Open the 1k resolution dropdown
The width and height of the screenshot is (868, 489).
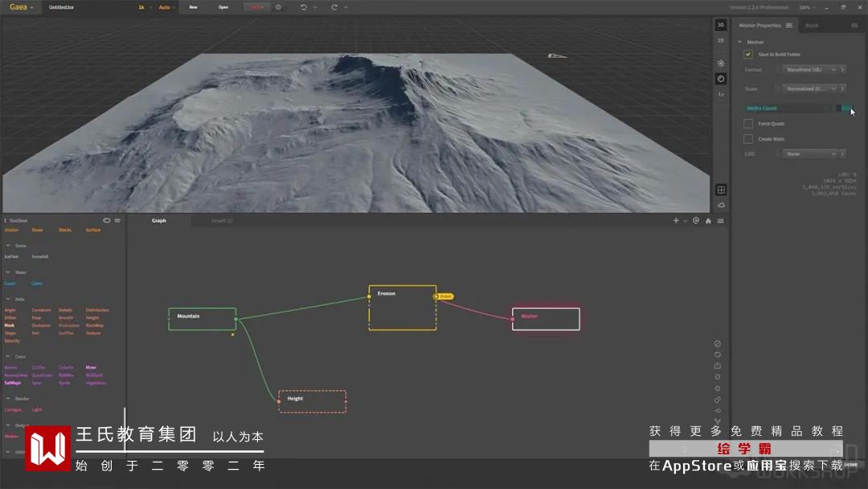145,7
